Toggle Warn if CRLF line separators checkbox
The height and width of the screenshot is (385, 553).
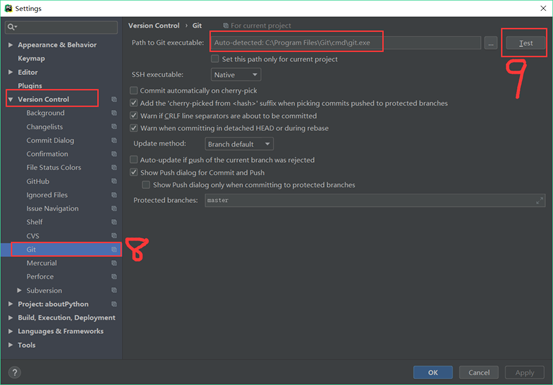click(x=134, y=116)
